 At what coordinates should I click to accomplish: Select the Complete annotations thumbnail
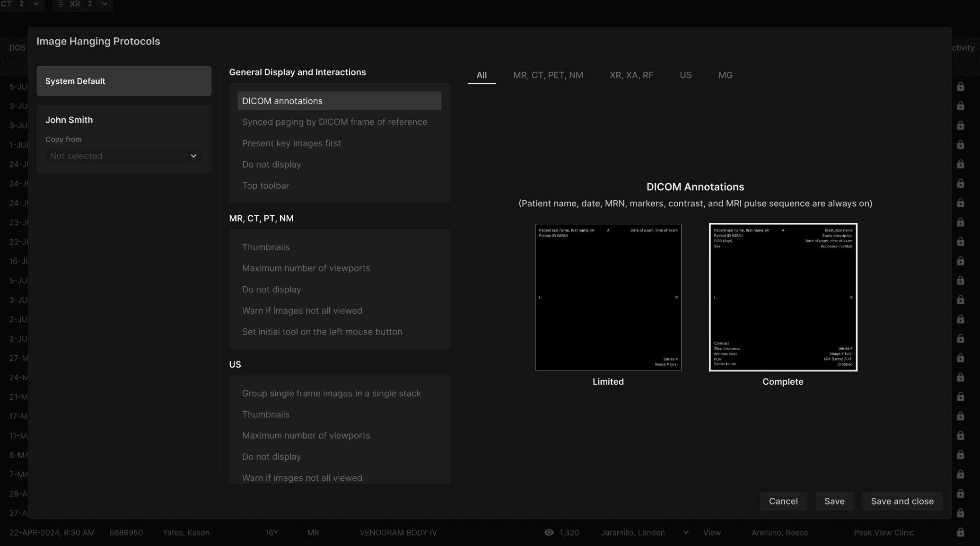click(783, 297)
